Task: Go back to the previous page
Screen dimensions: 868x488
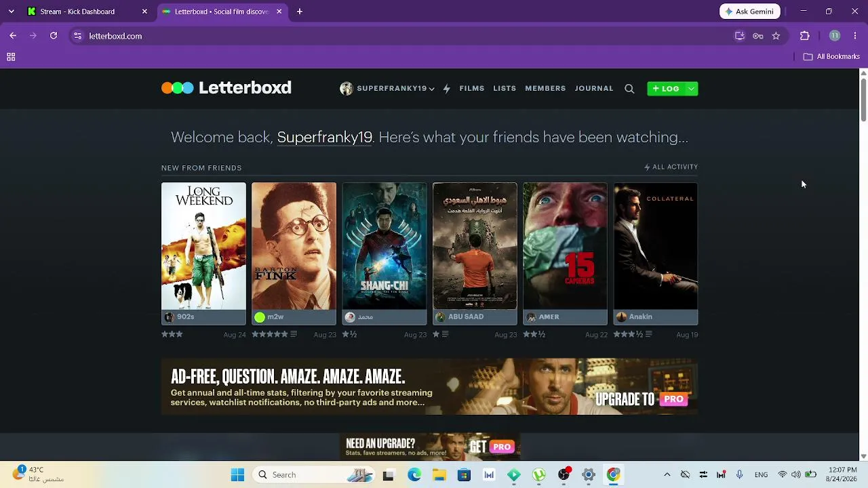Action: tap(13, 36)
